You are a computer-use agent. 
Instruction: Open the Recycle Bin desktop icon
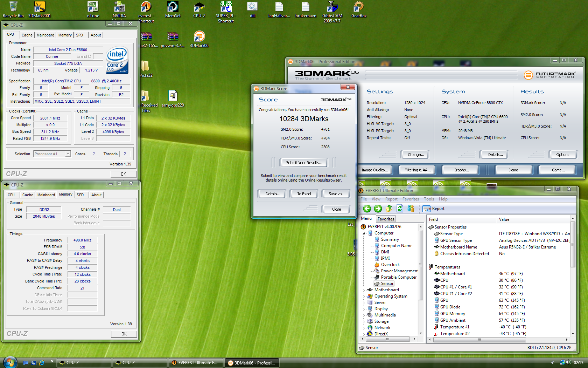tap(13, 9)
